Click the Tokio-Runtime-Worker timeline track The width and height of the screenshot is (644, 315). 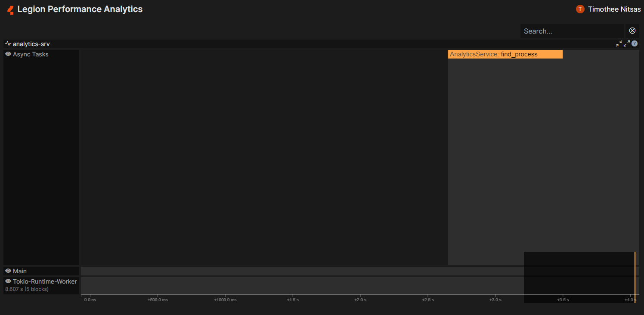pyautogui.click(x=360, y=286)
